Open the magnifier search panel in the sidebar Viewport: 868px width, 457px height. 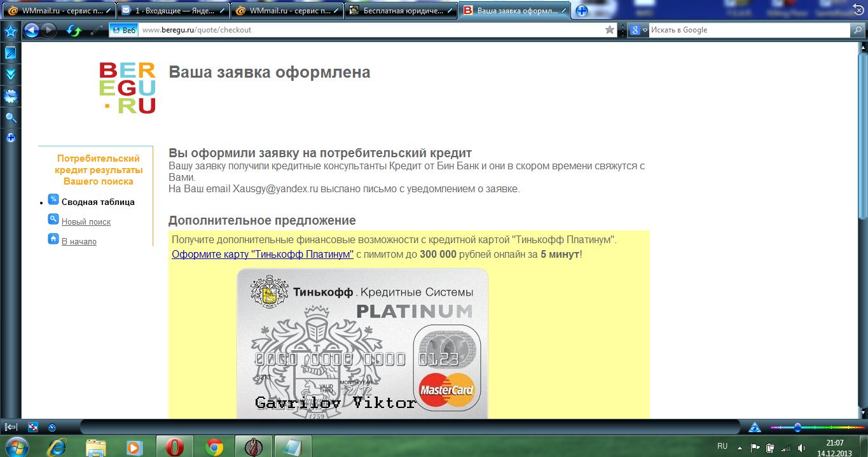(10, 118)
